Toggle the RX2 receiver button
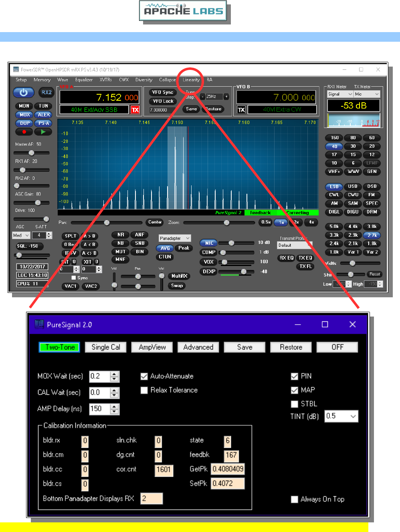This screenshot has height=532, width=400. [x=46, y=92]
